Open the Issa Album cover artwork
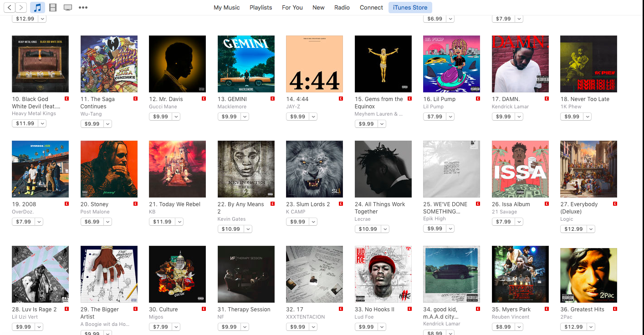 pos(520,169)
